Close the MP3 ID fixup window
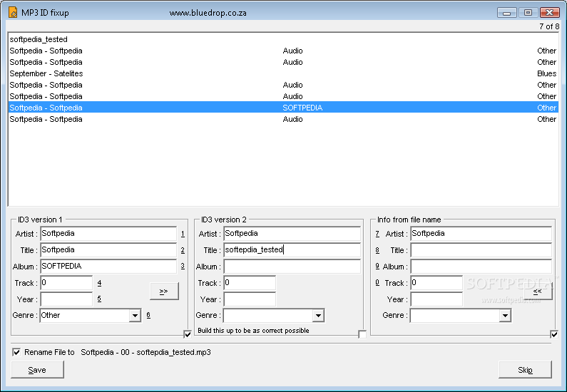567x392 pixels. pos(550,13)
